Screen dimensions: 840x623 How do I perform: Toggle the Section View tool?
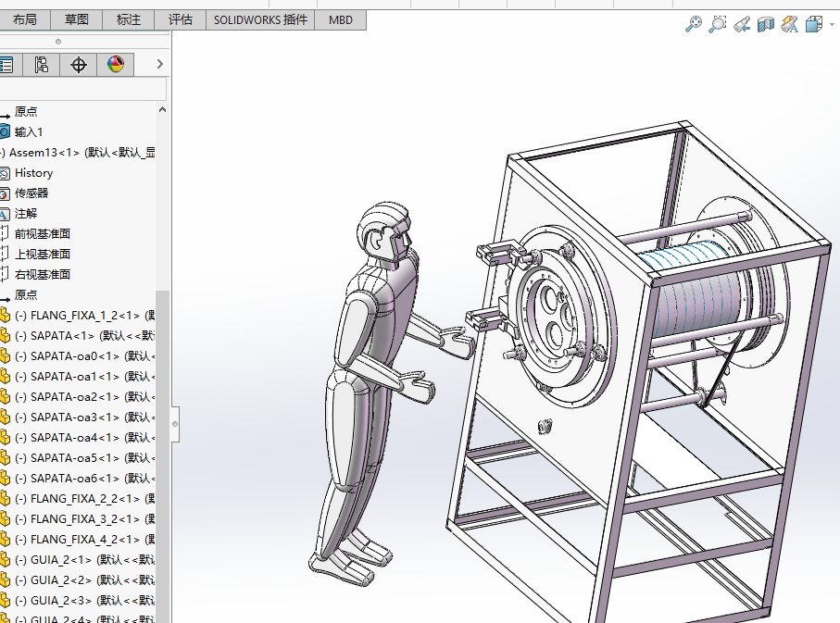coord(765,25)
